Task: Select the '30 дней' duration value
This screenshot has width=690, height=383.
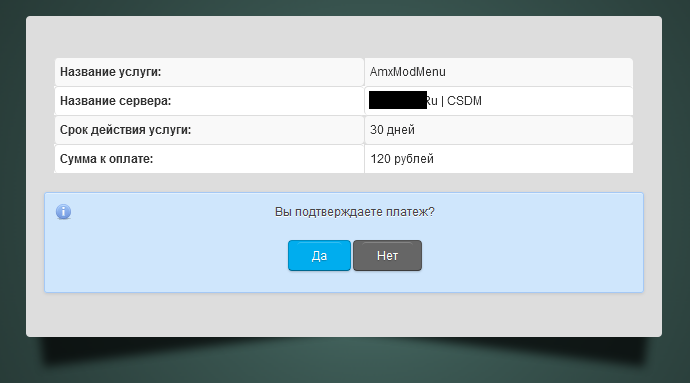Action: 392,130
